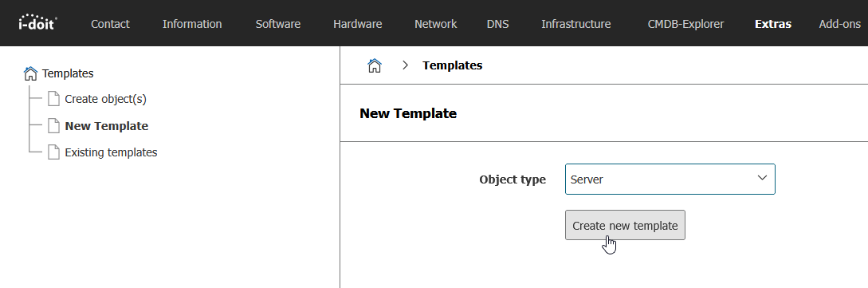The height and width of the screenshot is (288, 868).
Task: Click the New Template heading
Action: coord(408,113)
